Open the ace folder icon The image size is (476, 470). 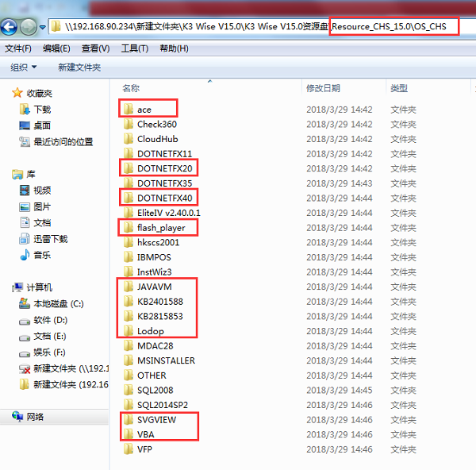129,109
